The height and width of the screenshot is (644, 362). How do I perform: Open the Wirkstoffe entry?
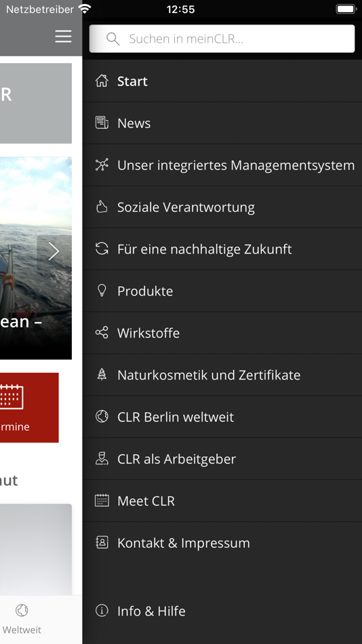coord(222,333)
